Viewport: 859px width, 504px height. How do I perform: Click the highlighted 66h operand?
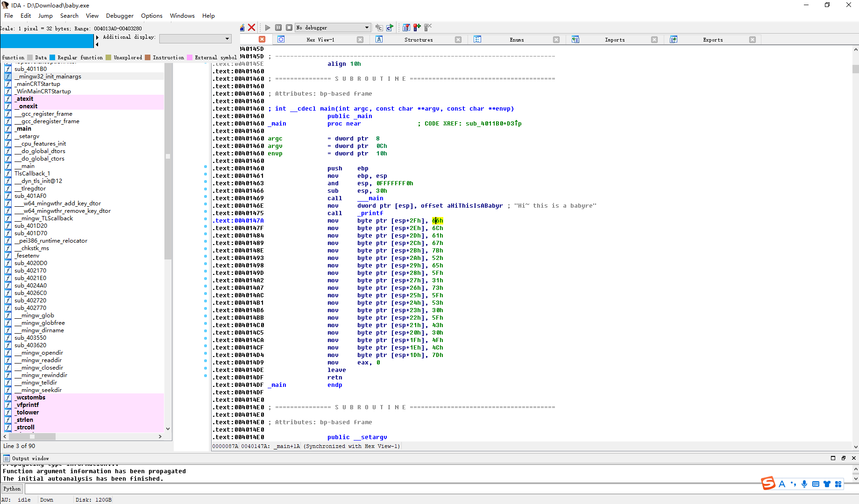(438, 221)
